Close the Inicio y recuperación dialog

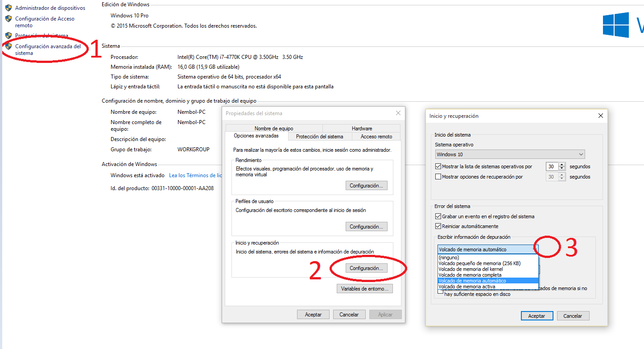click(600, 116)
